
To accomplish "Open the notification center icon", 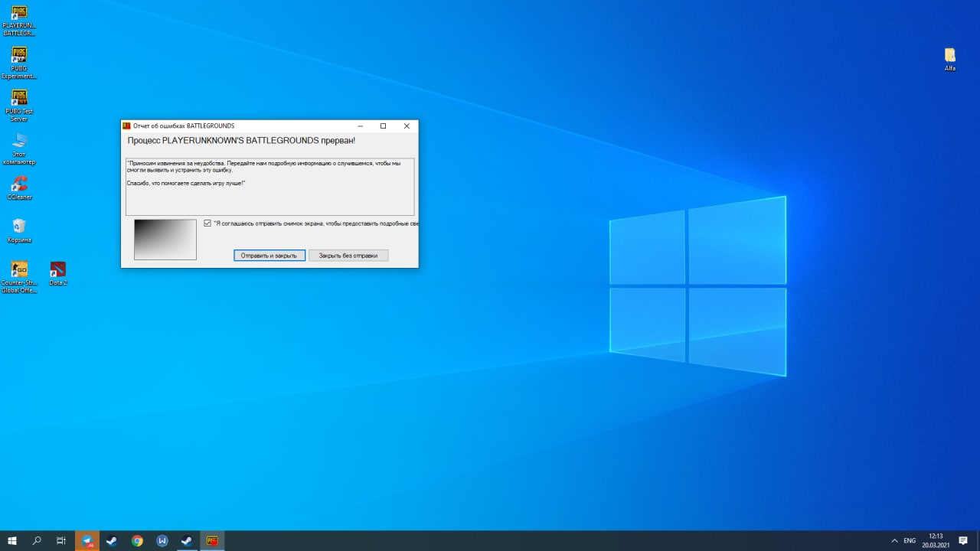I will tap(963, 540).
